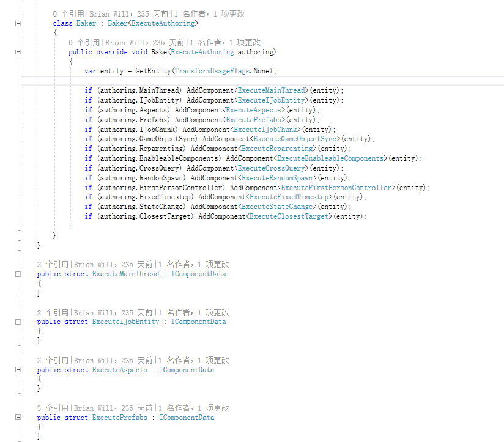
Task: Click IComponentData after ExecuteMainThread struct
Action: click(x=198, y=274)
